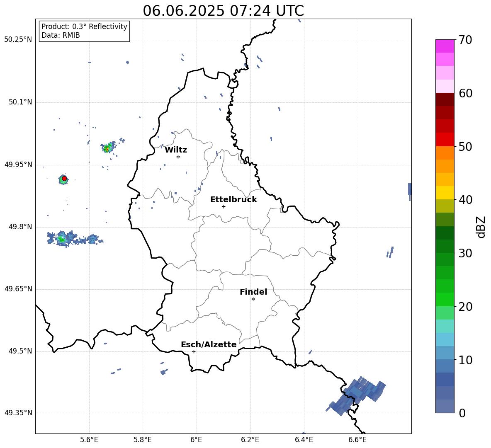Image resolution: width=491 pixels, height=448 pixels.
Task: Click the small green-orange echo west of Wiltz
Action: tap(108, 148)
